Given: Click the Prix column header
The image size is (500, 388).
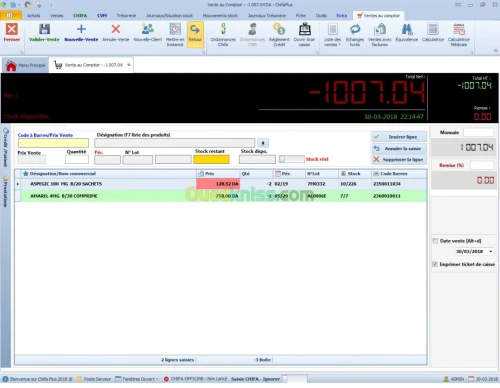Looking at the screenshot, I should click(218, 174).
